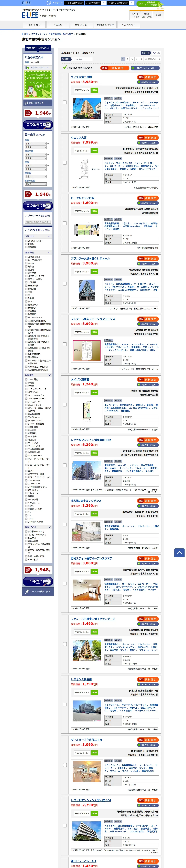The width and height of the screenshot is (186, 868).
Task: Collapse the 環境・その他 filter section
Action: click(38, 527)
